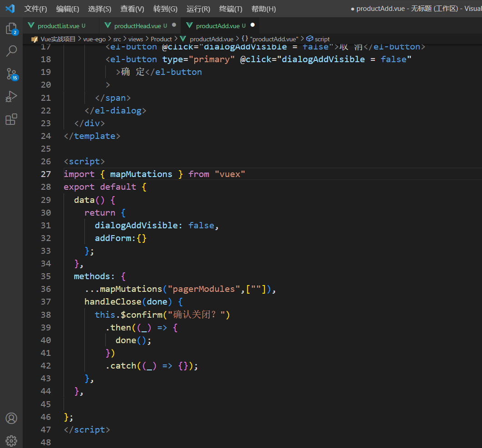The image size is (482, 448).
Task: Open the 运行(R) menu
Action: point(198,9)
